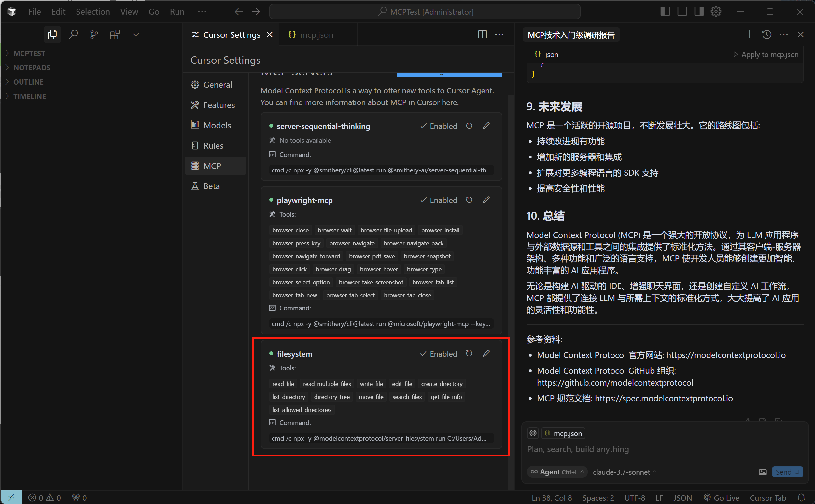
Task: Open Beta settings category
Action: [216, 186]
